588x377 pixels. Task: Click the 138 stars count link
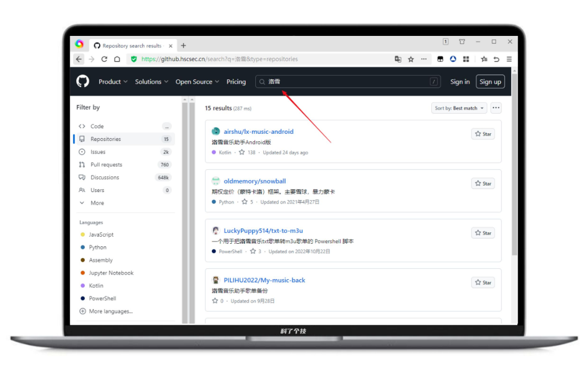pyautogui.click(x=247, y=152)
